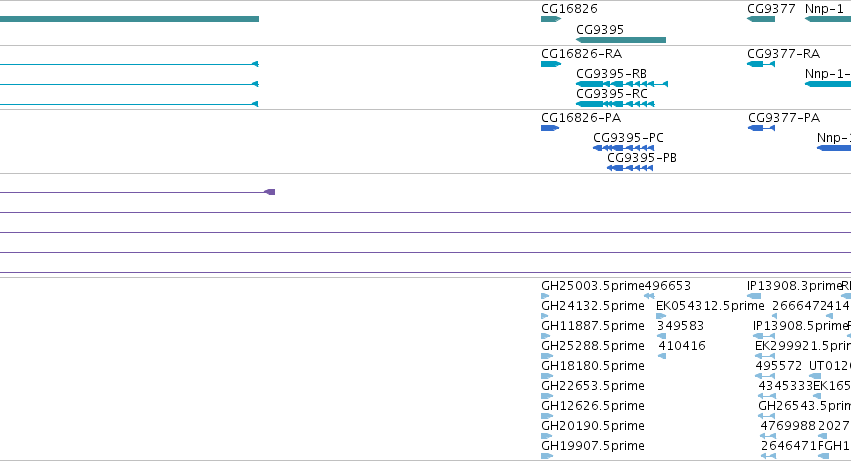Click the EK299921.5prim EST label
This screenshot has height=461, width=851.
tap(803, 345)
